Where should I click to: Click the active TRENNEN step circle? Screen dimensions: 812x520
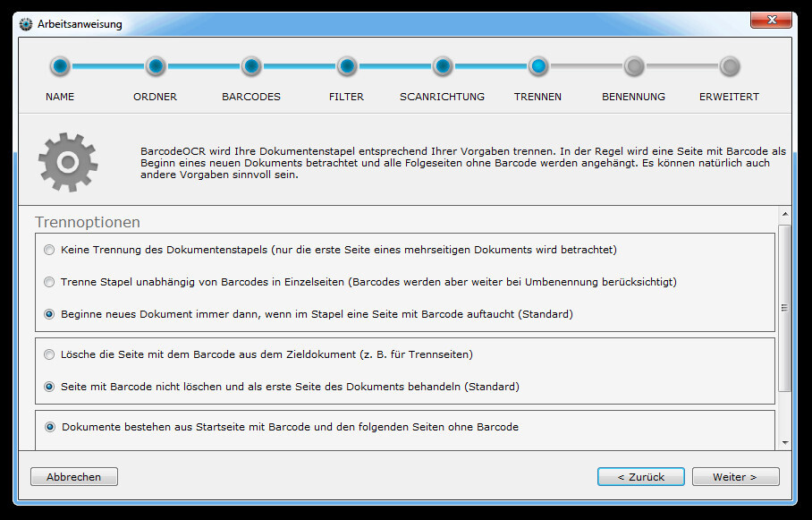tap(538, 66)
